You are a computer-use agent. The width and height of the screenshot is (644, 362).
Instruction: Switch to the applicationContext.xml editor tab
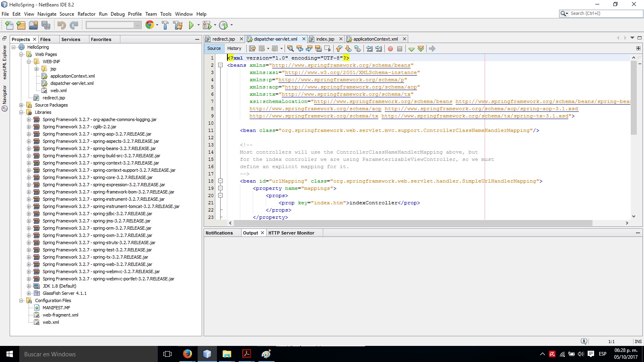click(x=375, y=39)
